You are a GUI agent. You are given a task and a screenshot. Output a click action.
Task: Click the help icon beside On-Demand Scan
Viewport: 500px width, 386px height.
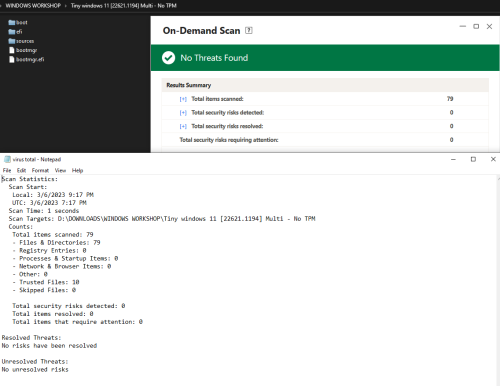[249, 30]
